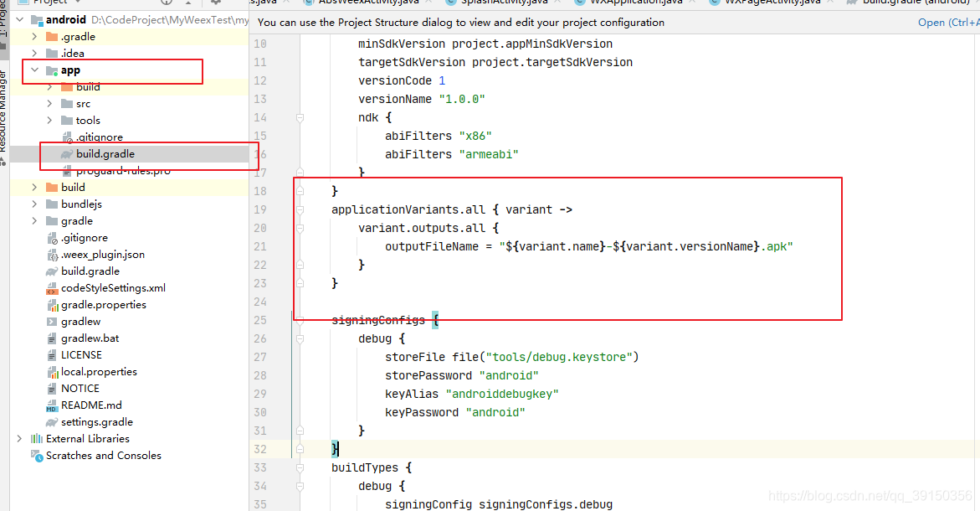This screenshot has width=980, height=511.
Task: Expand the .gradle folder
Action: point(34,37)
